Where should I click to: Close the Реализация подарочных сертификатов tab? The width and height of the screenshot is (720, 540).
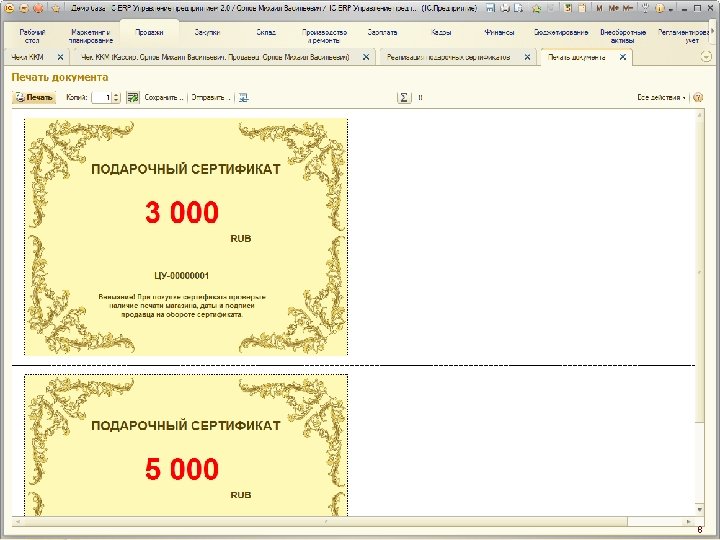click(527, 57)
